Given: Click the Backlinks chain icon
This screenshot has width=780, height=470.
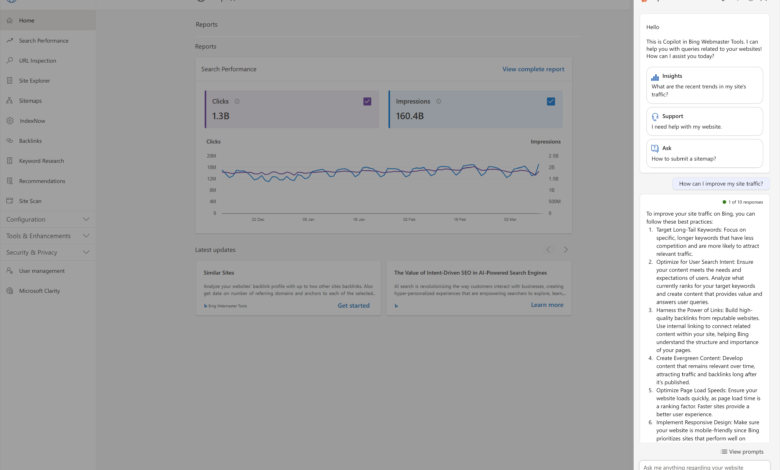Looking at the screenshot, I should pos(9,141).
